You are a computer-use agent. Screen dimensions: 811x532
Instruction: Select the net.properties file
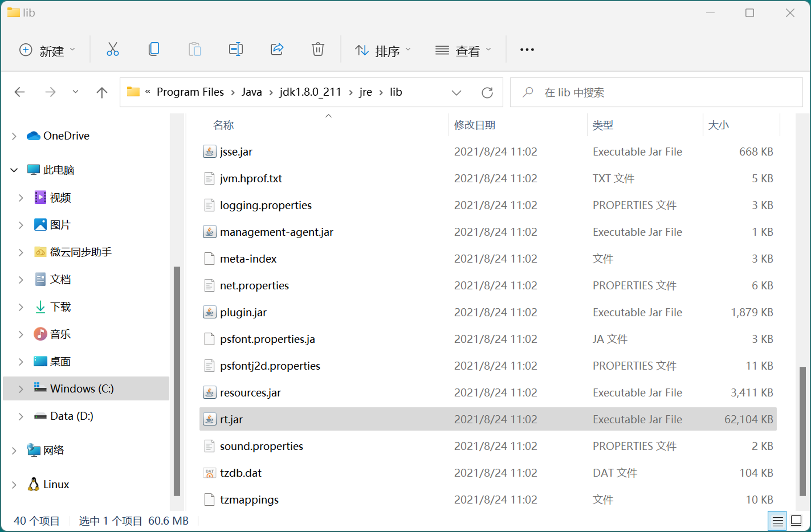(254, 286)
